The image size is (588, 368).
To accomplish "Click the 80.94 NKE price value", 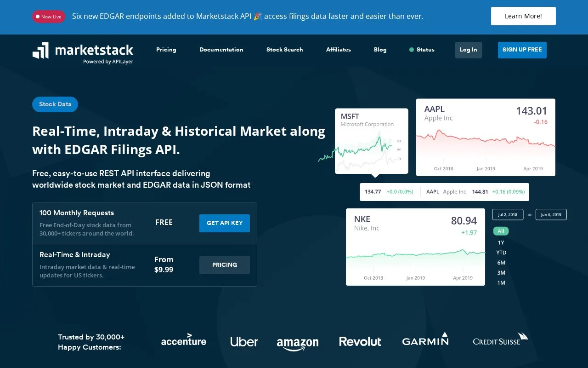I will tap(464, 221).
